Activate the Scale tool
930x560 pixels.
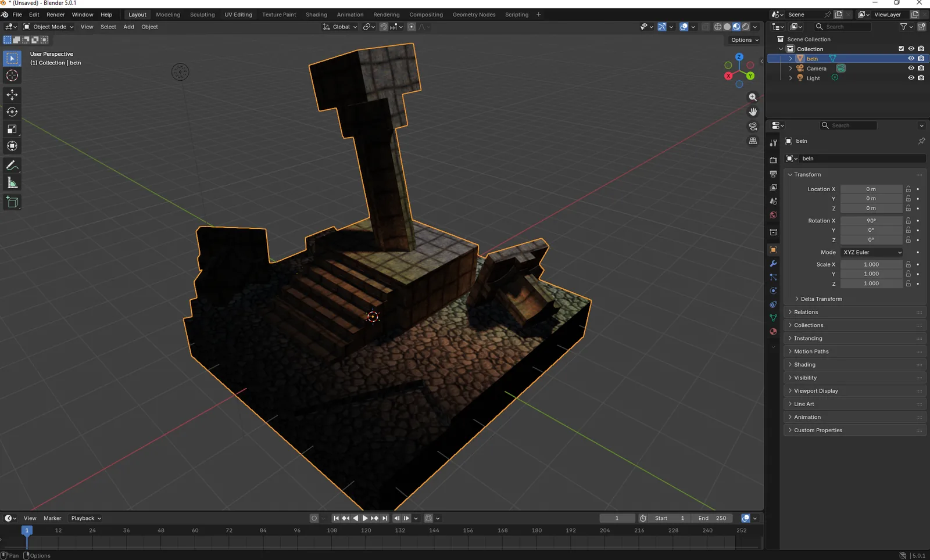tap(12, 129)
